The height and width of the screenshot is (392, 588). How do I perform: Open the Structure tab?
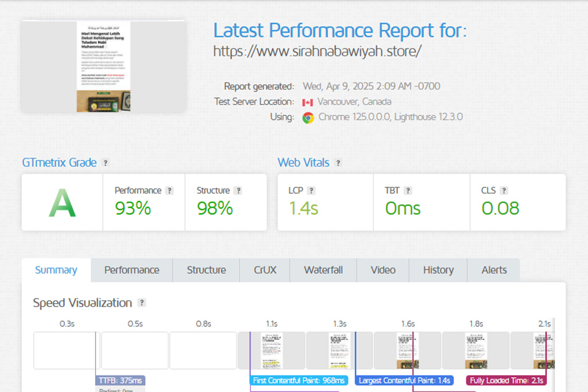pyautogui.click(x=206, y=270)
